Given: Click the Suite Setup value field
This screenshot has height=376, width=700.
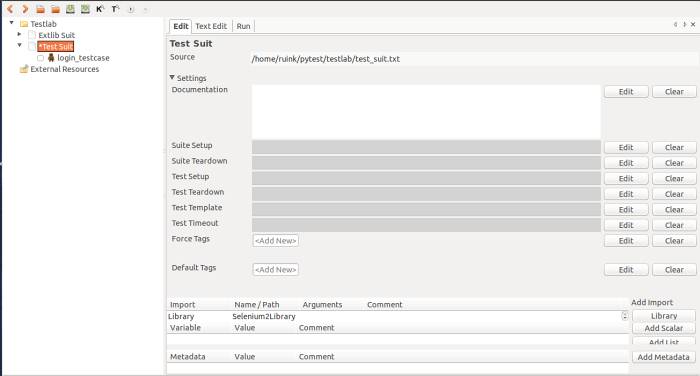Looking at the screenshot, I should tap(426, 147).
